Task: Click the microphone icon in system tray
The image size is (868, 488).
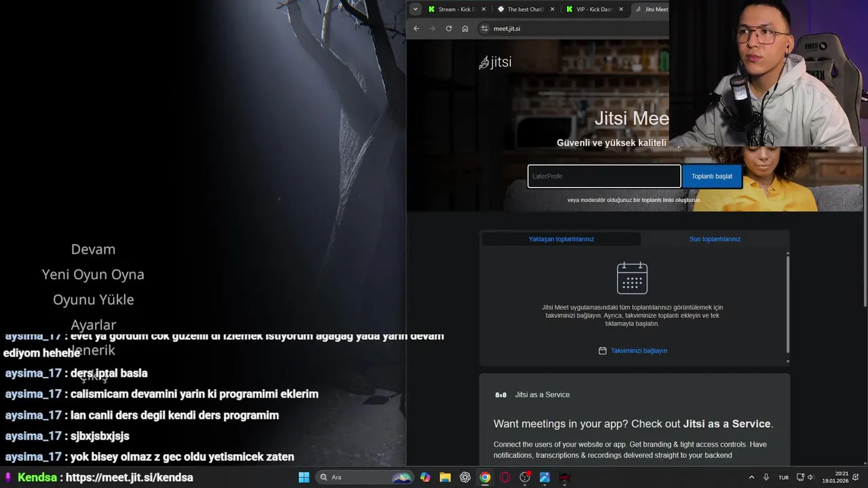Action: [x=766, y=477]
